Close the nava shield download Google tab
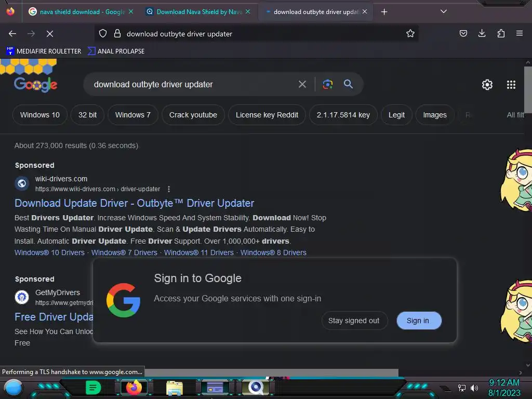The height and width of the screenshot is (399, 532). click(131, 11)
